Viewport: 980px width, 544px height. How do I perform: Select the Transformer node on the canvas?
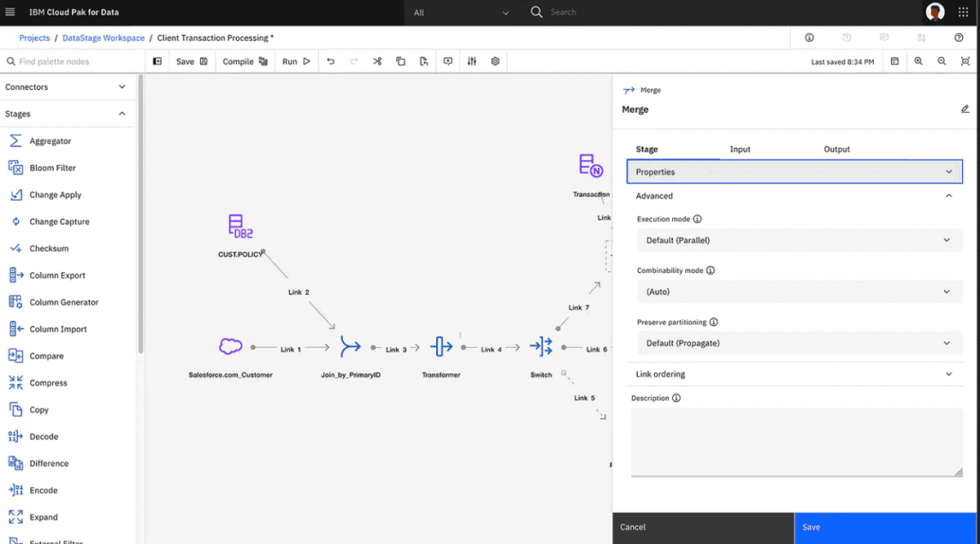(440, 346)
